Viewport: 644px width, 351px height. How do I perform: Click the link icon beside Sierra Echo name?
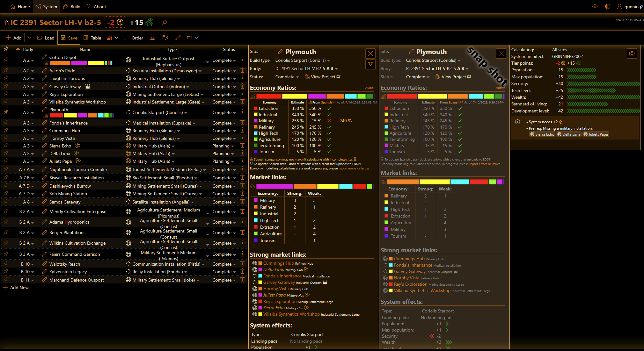77,146
